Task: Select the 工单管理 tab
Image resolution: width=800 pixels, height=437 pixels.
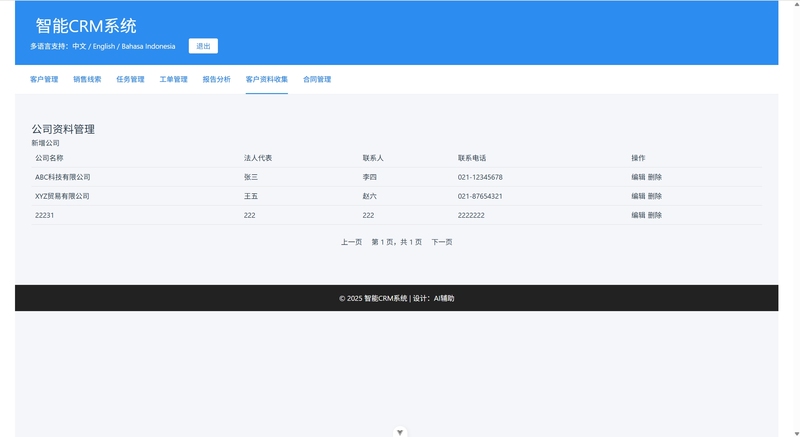Action: click(173, 79)
